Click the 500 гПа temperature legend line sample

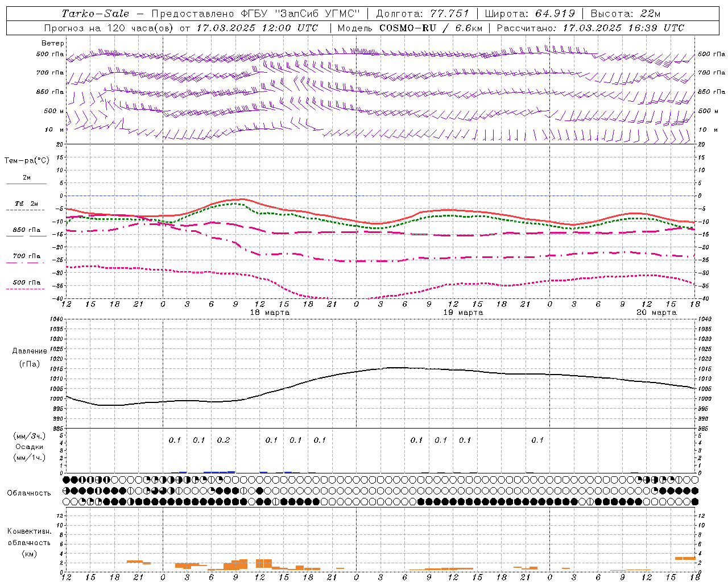click(x=26, y=289)
